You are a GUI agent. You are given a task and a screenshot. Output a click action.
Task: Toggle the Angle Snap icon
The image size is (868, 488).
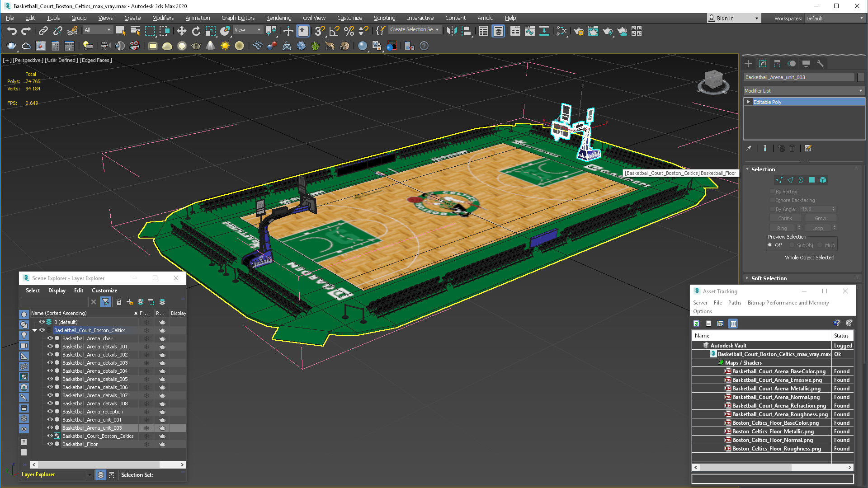(334, 31)
